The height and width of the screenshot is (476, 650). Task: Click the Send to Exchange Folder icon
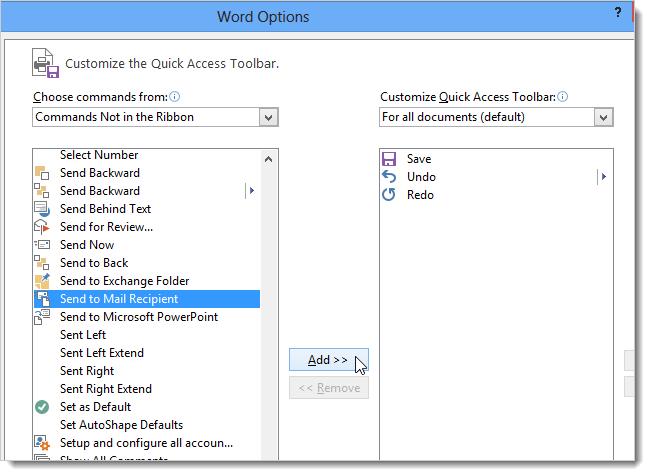point(42,281)
